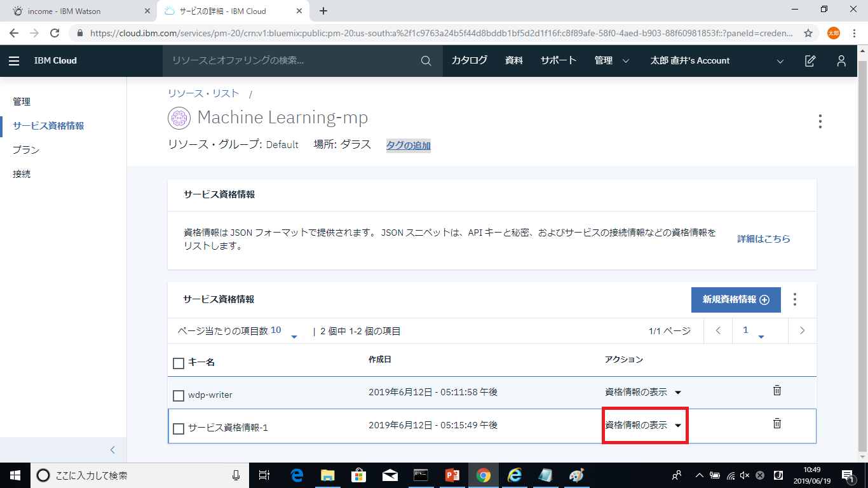868x488 pixels.
Task: Delete サービス資格情報-1 using trash icon
Action: 776,424
